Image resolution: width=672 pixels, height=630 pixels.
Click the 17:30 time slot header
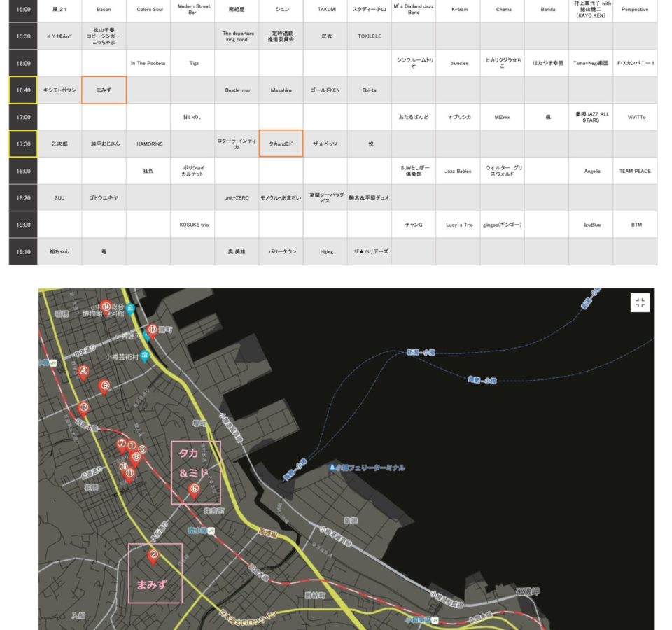coord(23,143)
